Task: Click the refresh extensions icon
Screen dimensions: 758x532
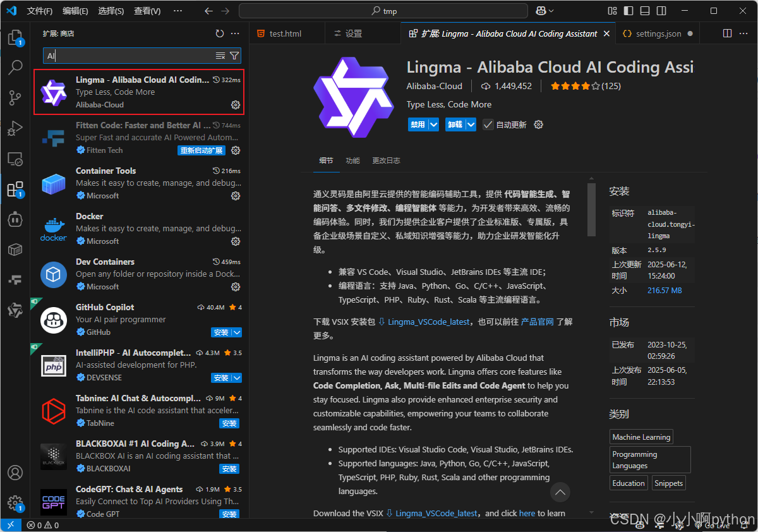Action: [x=219, y=33]
